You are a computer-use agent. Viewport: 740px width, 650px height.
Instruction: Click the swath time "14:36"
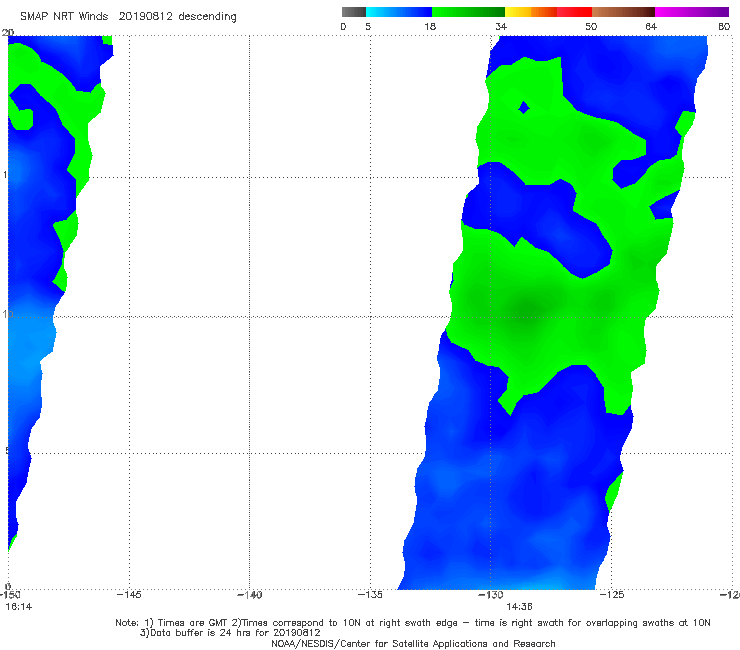click(x=519, y=607)
